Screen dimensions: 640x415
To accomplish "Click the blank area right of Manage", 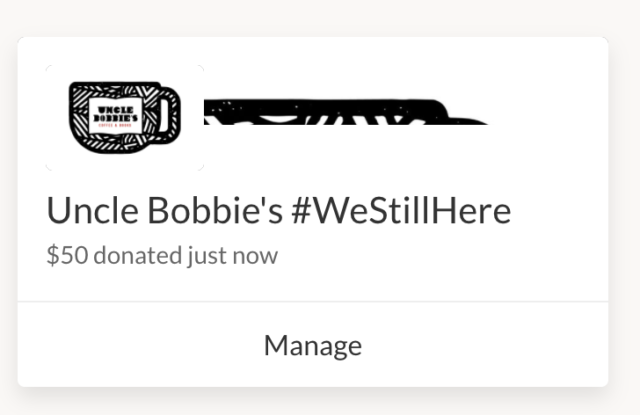I will coord(485,345).
